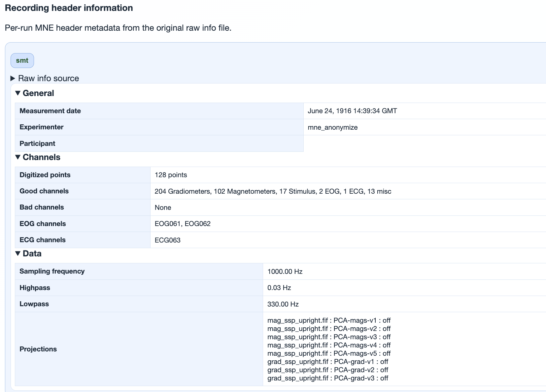The height and width of the screenshot is (392, 546).
Task: Click the ECG063 channel name
Action: pos(167,240)
